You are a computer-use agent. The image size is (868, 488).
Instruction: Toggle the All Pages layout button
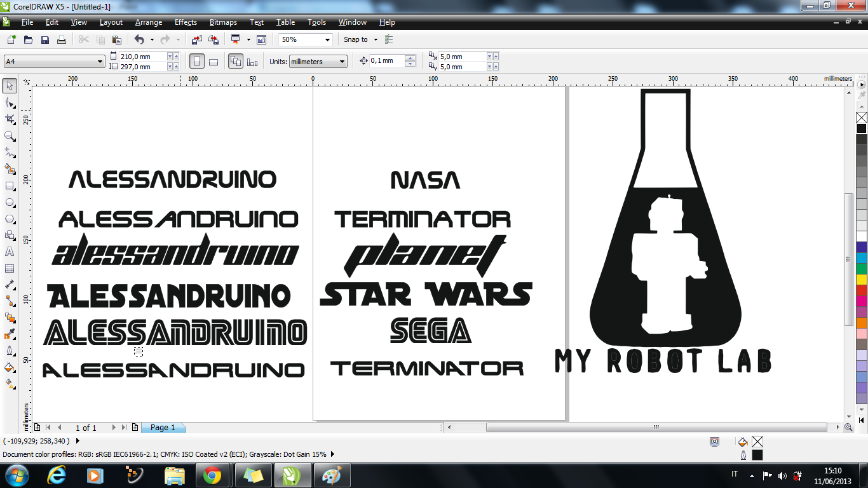[236, 62]
